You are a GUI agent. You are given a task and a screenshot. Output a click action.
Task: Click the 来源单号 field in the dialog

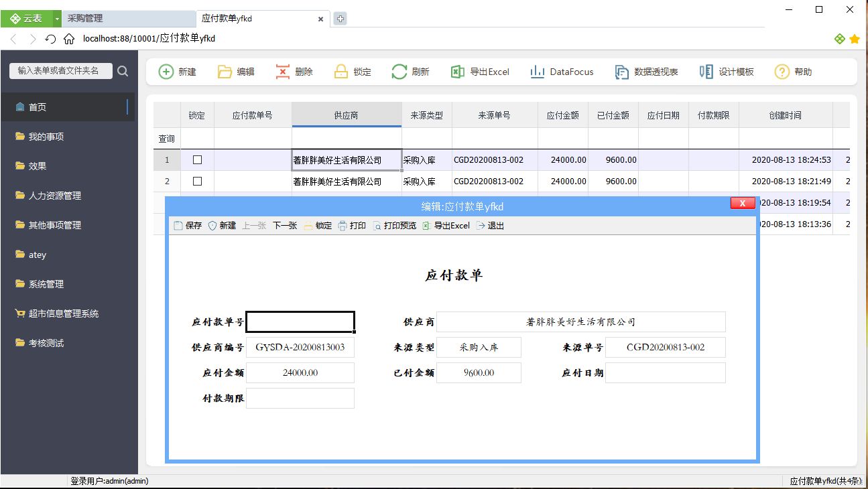(665, 347)
